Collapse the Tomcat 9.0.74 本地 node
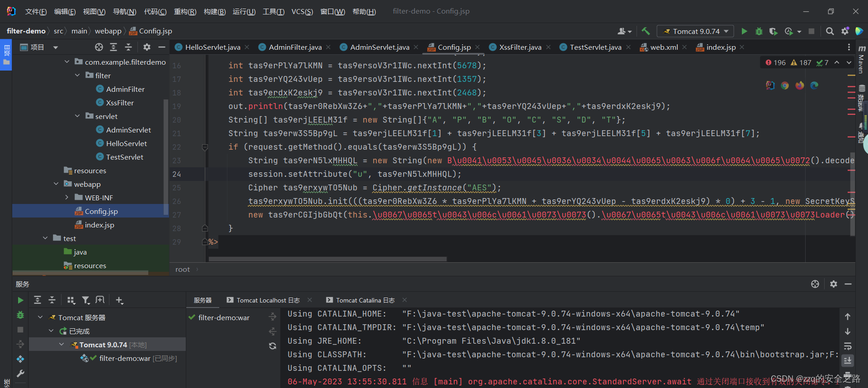This screenshot has width=868, height=388. click(x=61, y=345)
